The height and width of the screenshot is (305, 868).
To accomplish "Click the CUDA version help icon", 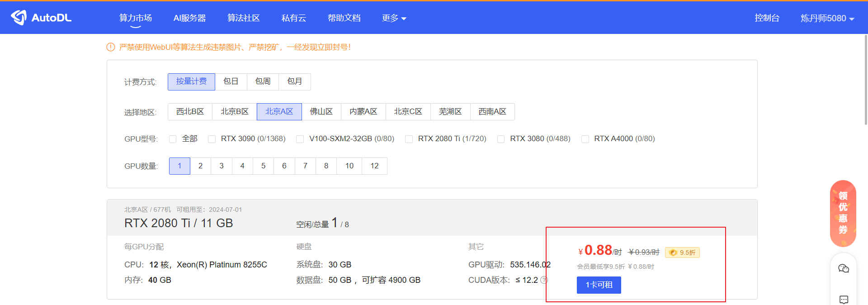I will [x=544, y=280].
